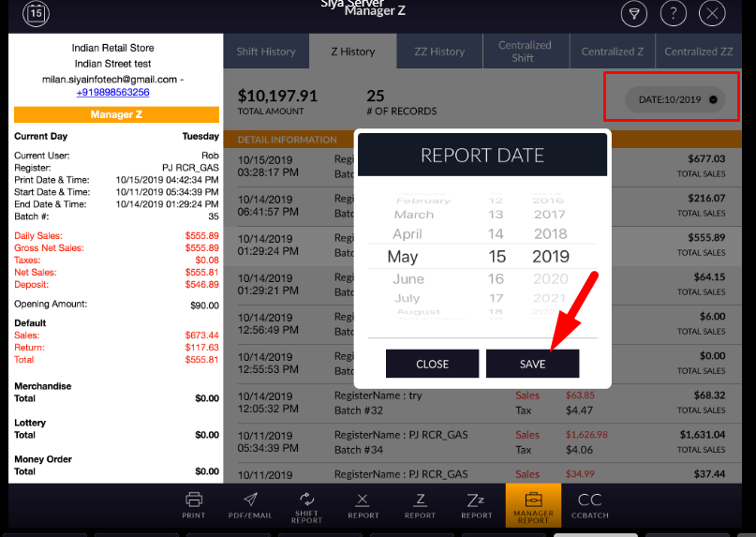The width and height of the screenshot is (756, 537).
Task: Open the Shift Report
Action: [x=306, y=504]
